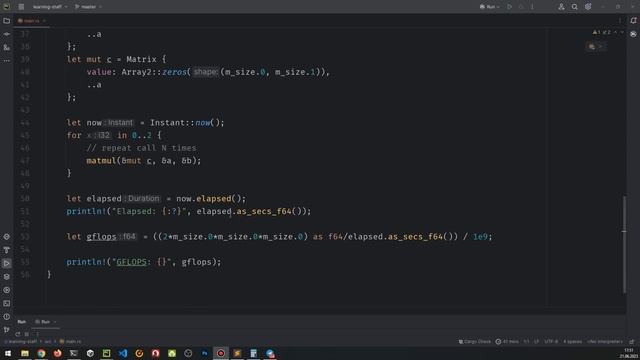The width and height of the screenshot is (640, 360).
Task: Open File Explorer from the taskbar
Action: [25, 353]
